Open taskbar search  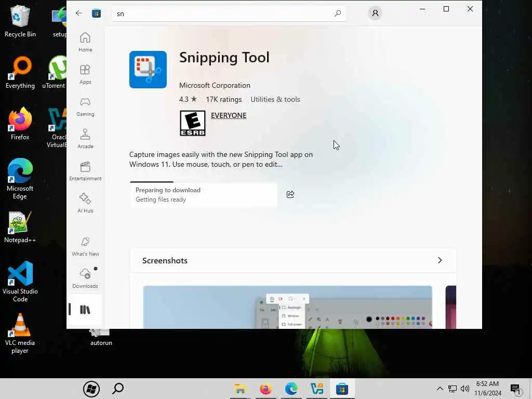point(118,389)
